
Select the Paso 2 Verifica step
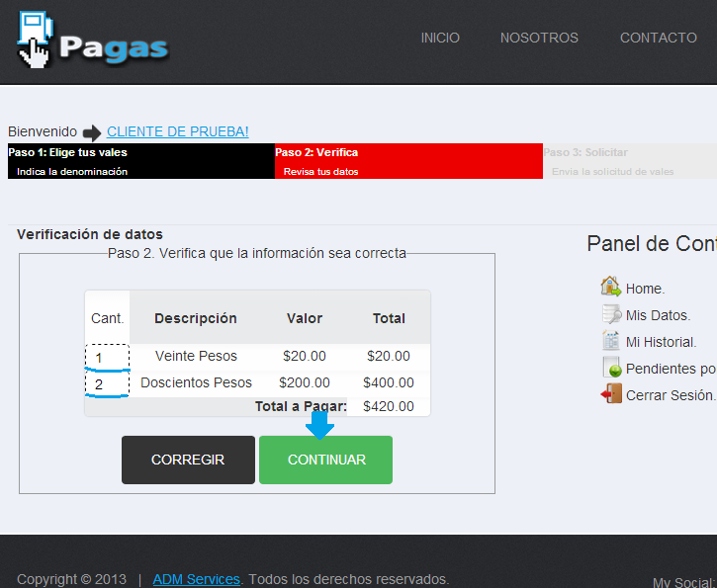click(x=407, y=161)
